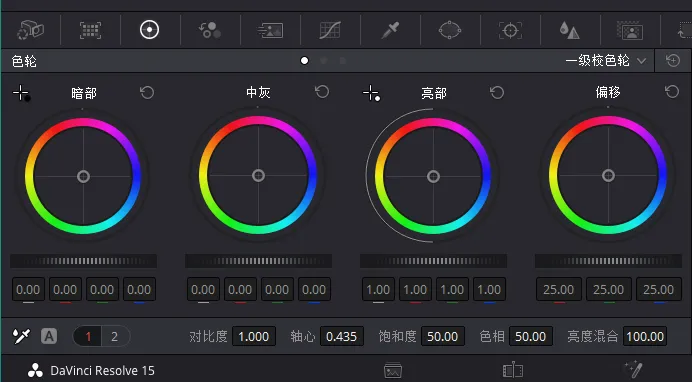Click the 偏移 master jog wheel
This screenshot has height=382, width=692.
(x=608, y=261)
